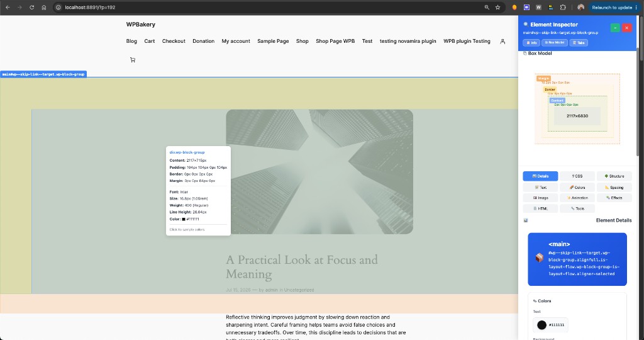Switch to the Colors tab

[577, 187]
